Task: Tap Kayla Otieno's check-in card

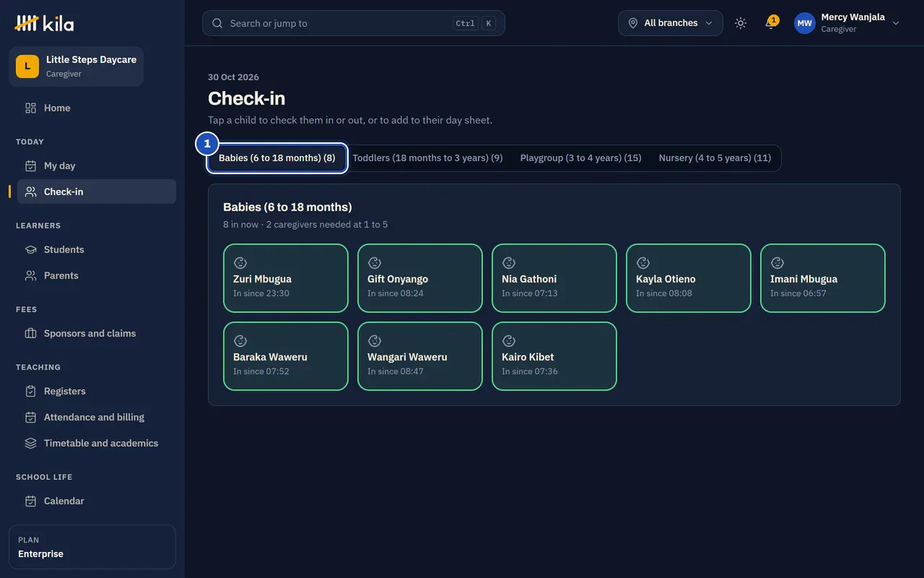Action: click(689, 278)
